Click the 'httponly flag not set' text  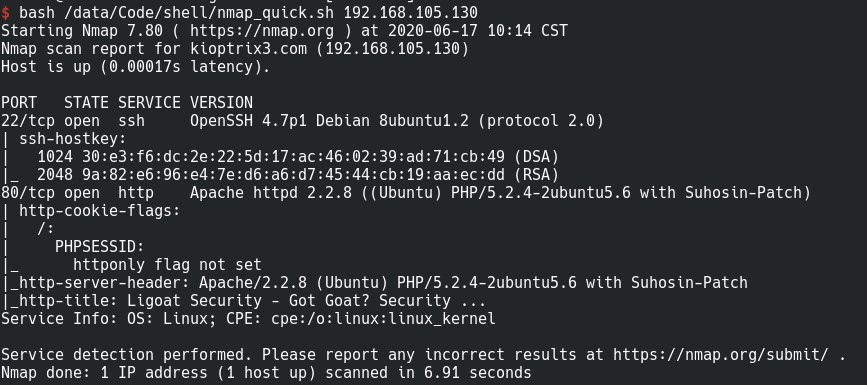[167, 264]
